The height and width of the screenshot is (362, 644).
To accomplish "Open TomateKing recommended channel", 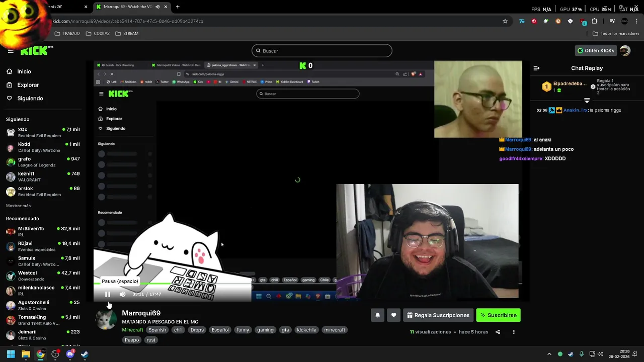I will pyautogui.click(x=43, y=320).
